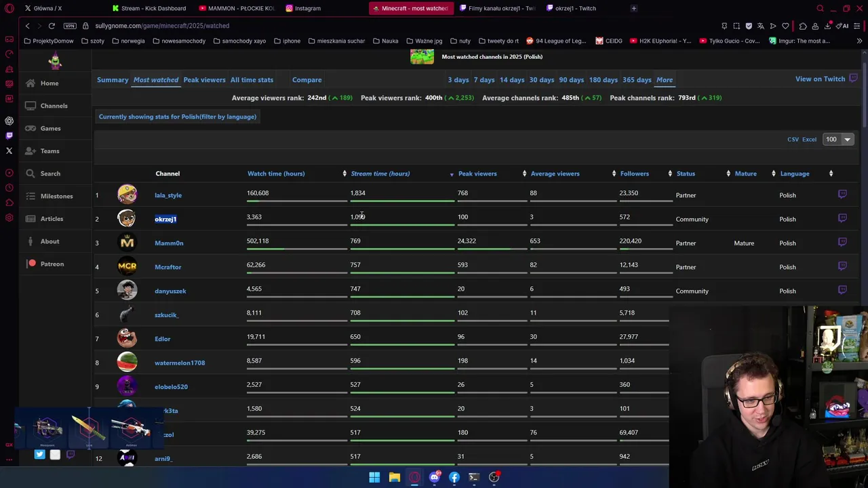
Task: Sort by Stream time (hours) column
Action: 380,174
